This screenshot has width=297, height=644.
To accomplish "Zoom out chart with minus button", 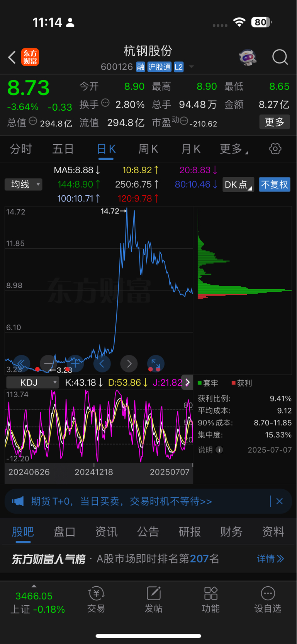I will point(48,364).
